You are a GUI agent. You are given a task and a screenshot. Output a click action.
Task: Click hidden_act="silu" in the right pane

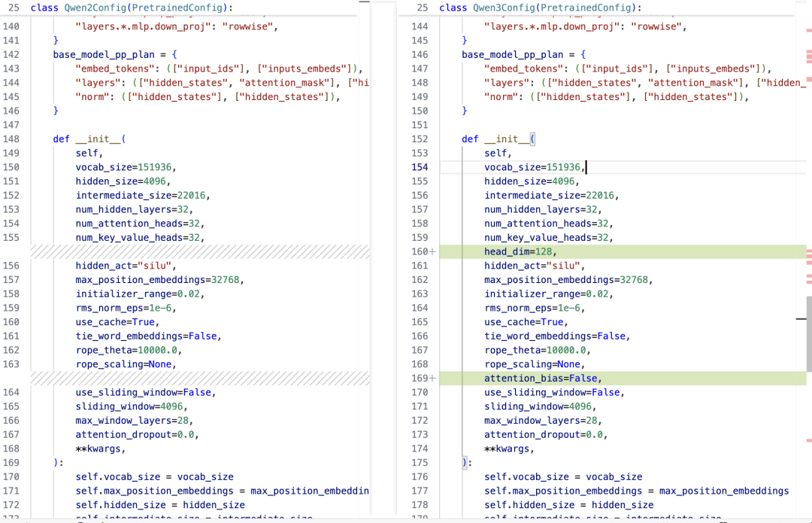[x=535, y=266]
